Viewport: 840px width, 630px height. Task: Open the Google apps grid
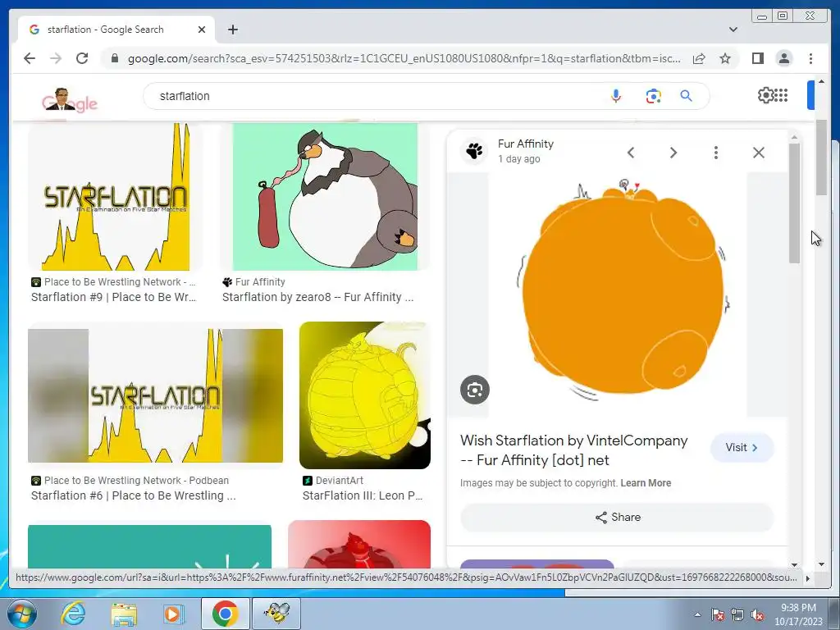click(x=781, y=95)
